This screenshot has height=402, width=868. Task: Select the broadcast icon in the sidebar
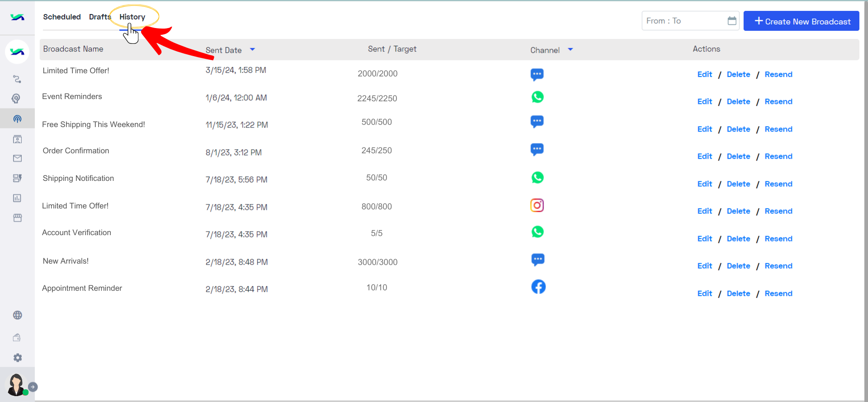(x=17, y=119)
